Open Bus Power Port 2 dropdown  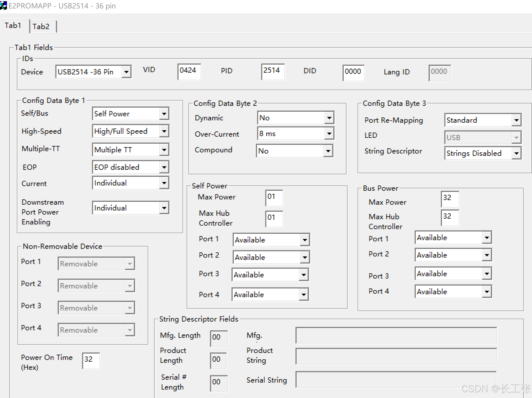[x=453, y=255]
